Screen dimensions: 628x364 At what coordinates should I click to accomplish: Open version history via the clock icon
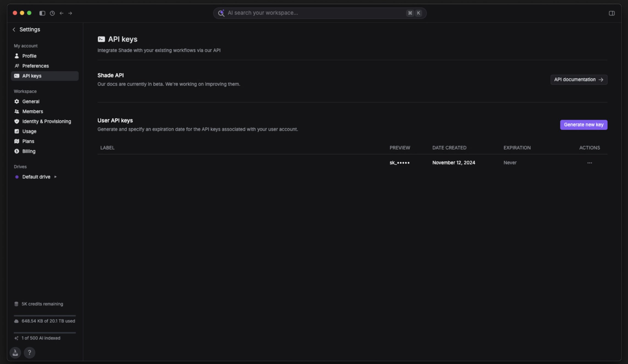click(x=52, y=13)
